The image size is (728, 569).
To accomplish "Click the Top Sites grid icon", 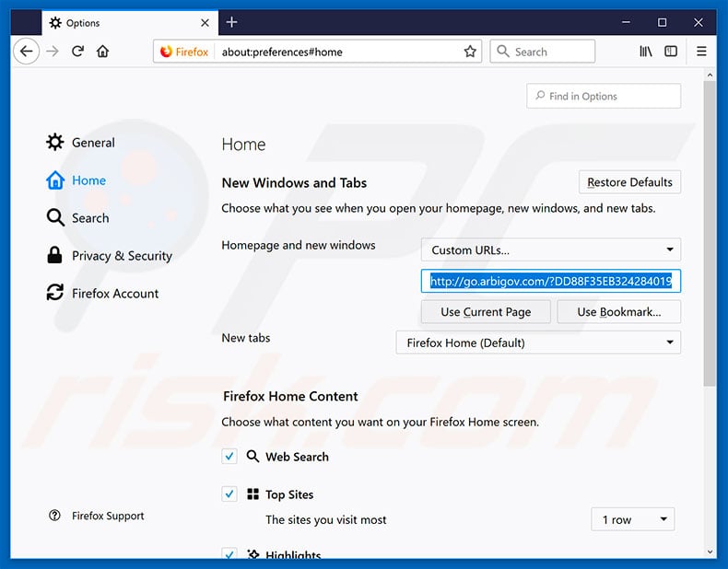I will (253, 494).
